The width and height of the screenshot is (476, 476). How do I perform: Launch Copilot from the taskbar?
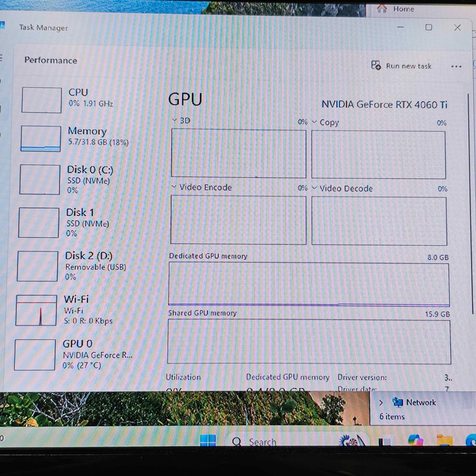coord(415,440)
